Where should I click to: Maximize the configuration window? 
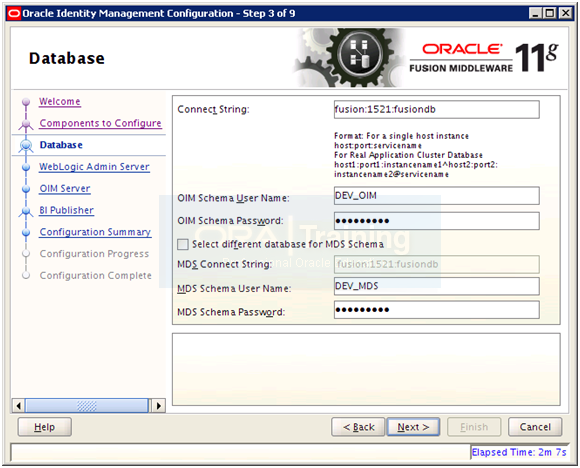click(x=550, y=14)
